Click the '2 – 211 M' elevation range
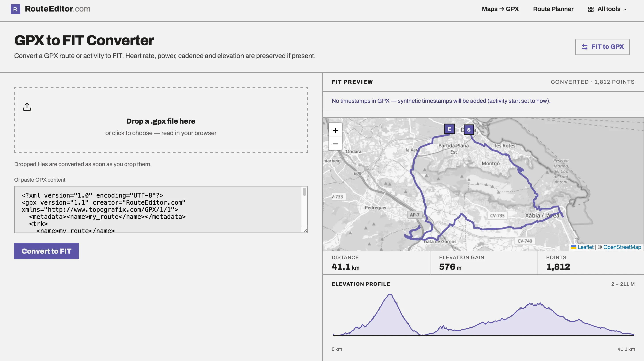The image size is (644, 361). point(623,284)
